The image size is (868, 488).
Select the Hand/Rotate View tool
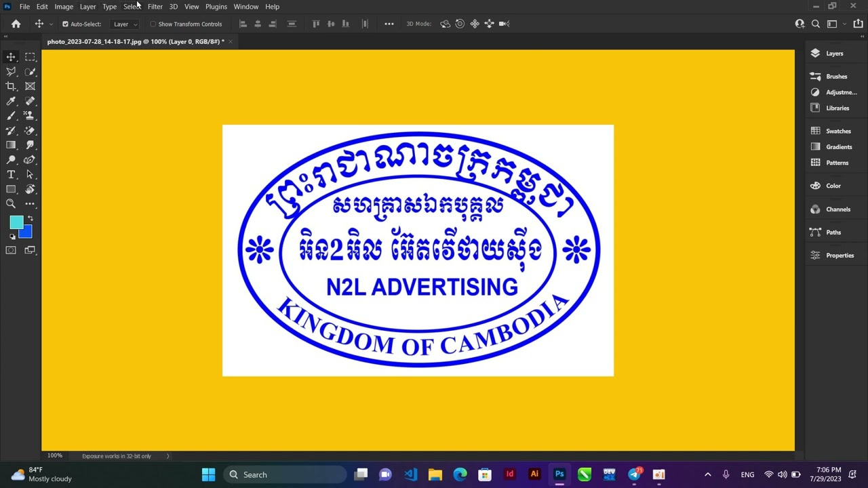coord(30,189)
